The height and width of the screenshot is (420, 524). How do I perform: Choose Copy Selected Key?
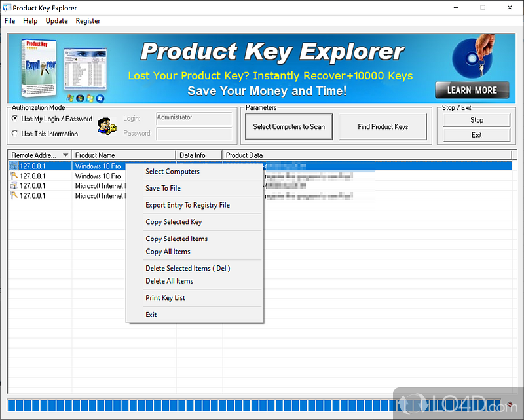point(195,221)
